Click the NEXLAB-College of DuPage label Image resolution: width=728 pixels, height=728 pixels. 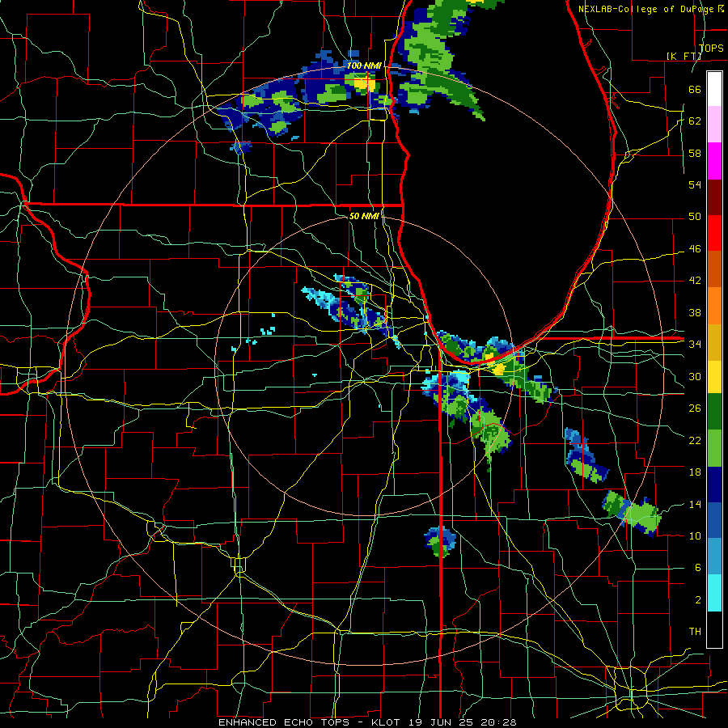650,9
